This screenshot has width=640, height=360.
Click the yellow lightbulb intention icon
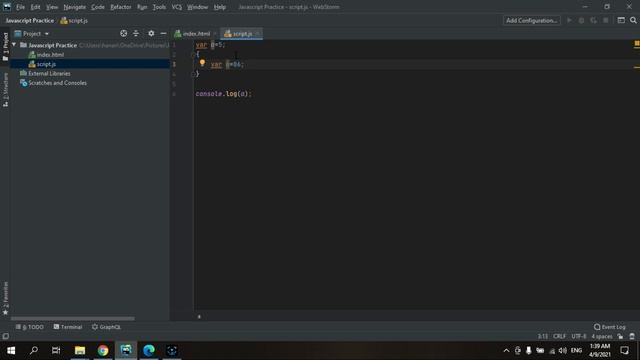202,63
